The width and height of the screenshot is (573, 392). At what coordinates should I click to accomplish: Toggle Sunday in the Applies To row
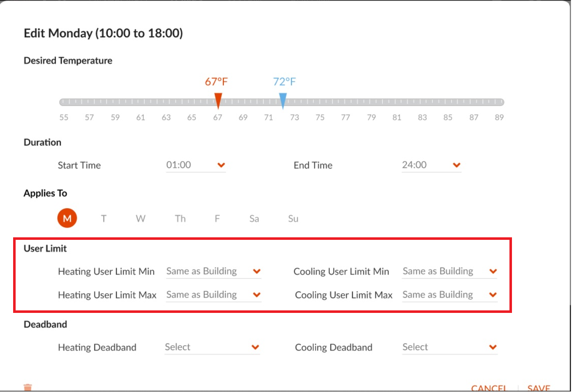pos(293,219)
